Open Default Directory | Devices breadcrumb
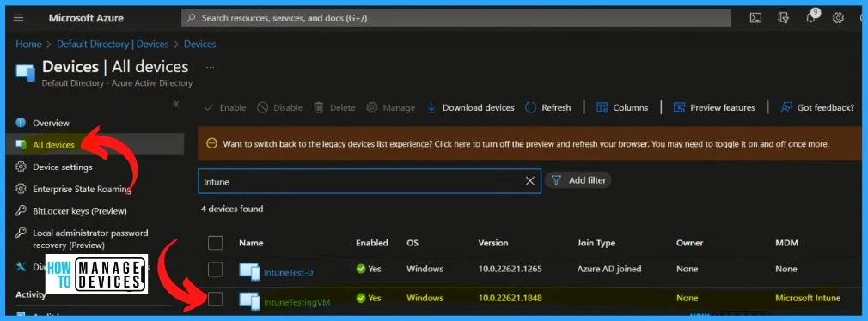The height and width of the screenshot is (321, 868). click(x=113, y=44)
